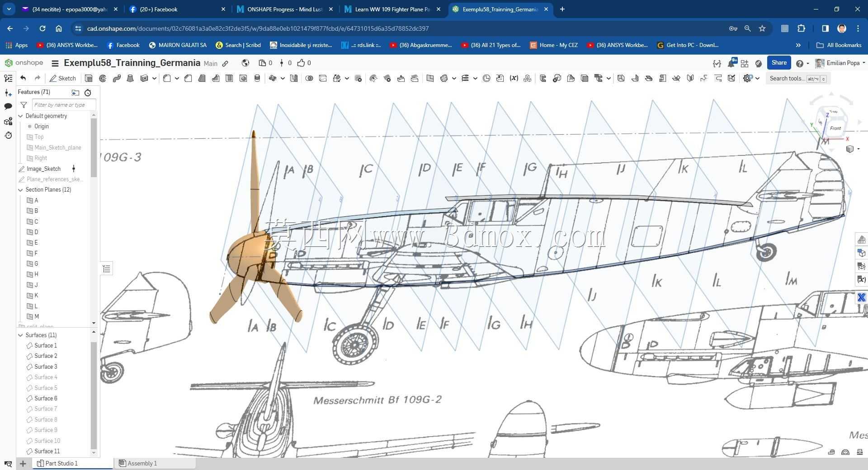The width and height of the screenshot is (868, 470).
Task: Click the add folder icon in Features
Action: [x=75, y=92]
